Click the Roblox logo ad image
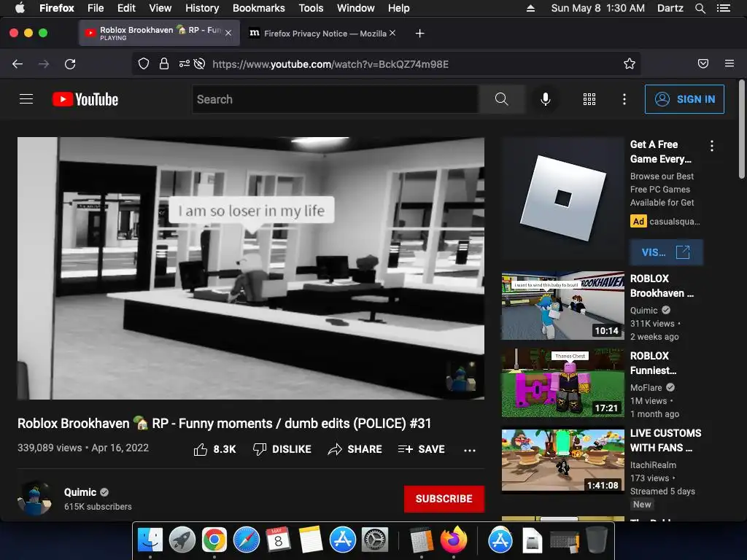Image resolution: width=747 pixels, height=560 pixels. coord(562,198)
